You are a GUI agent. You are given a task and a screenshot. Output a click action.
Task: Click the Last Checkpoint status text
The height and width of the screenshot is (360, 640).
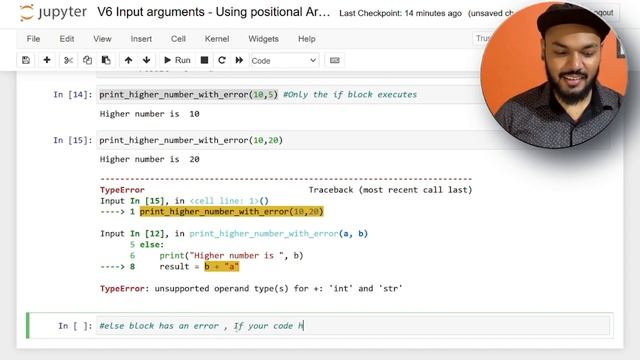point(400,13)
